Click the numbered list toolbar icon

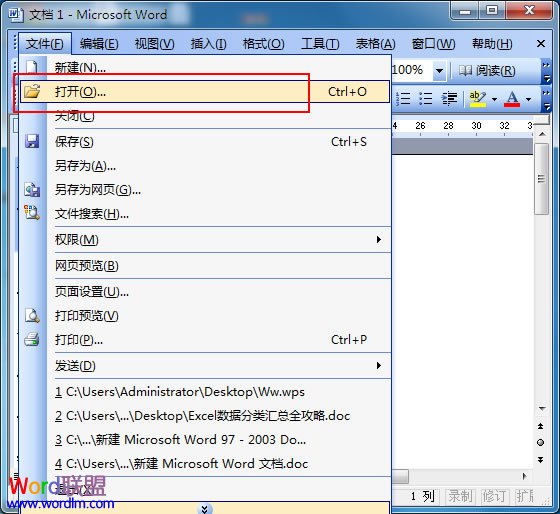(x=403, y=98)
